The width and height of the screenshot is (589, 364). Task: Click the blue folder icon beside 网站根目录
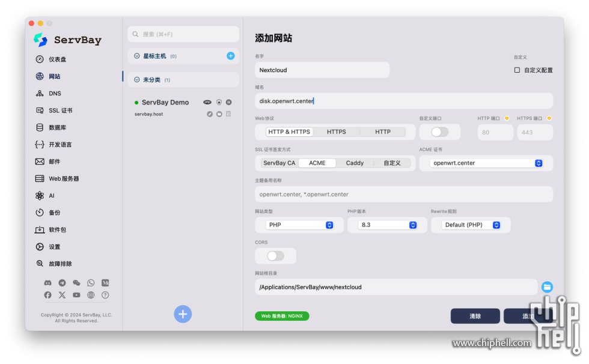(547, 287)
